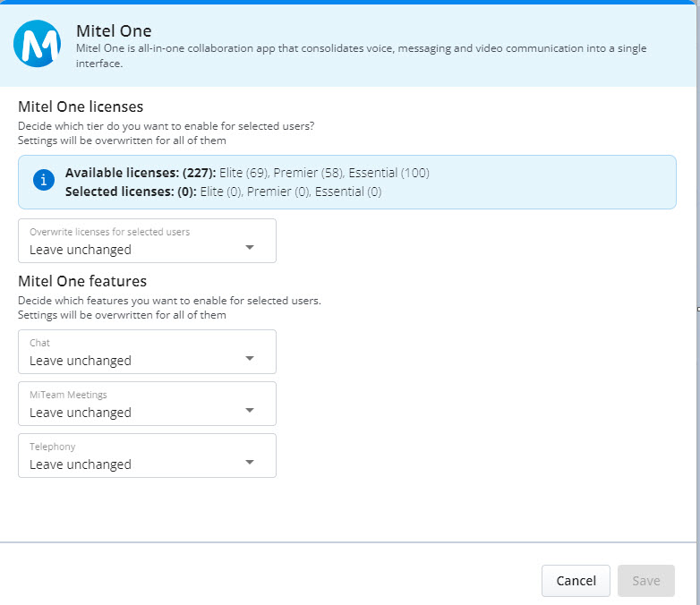Expand the MiTeam Meetings dropdown

pyautogui.click(x=147, y=404)
